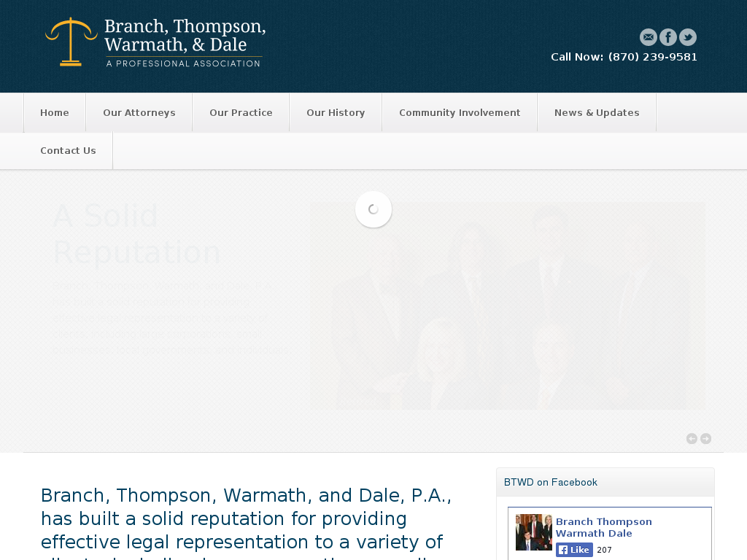The height and width of the screenshot is (560, 747).
Task: Click the A Solid Reputation slide heading
Action: click(137, 234)
